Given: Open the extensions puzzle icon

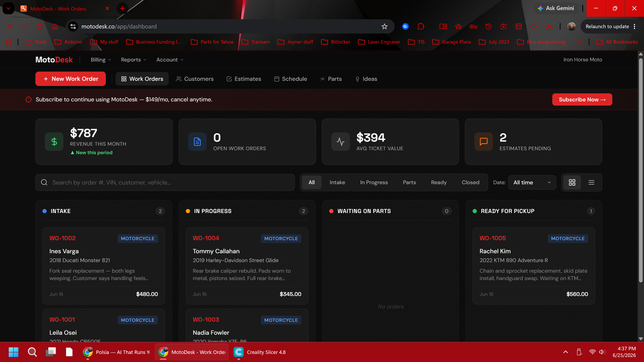Looking at the screenshot, I should point(421,26).
